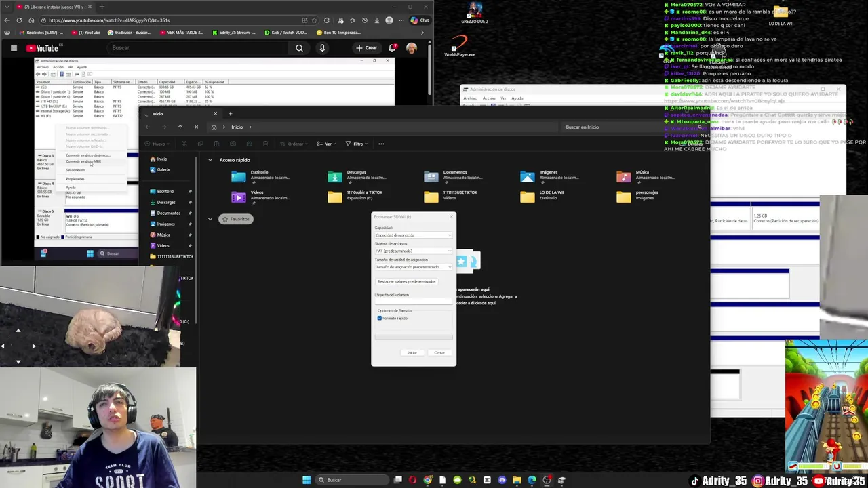Open YouTube notifications bell

(393, 48)
